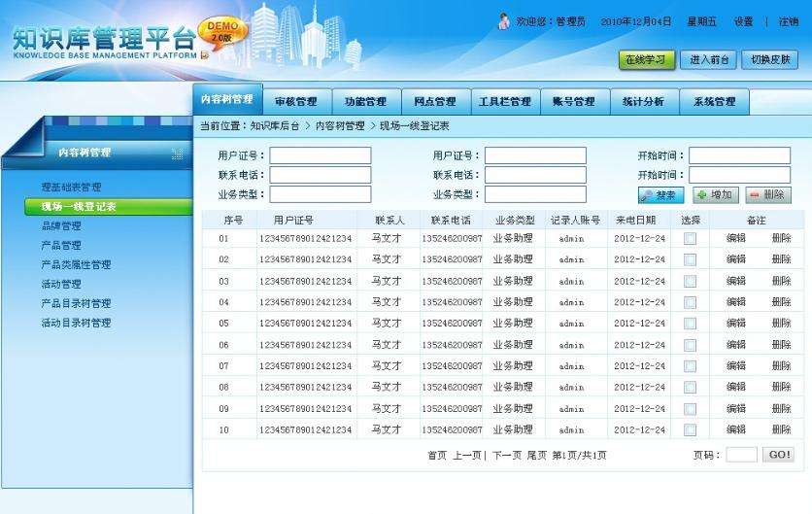Click the 进入前台 button
The height and width of the screenshot is (514, 812).
coord(708,60)
